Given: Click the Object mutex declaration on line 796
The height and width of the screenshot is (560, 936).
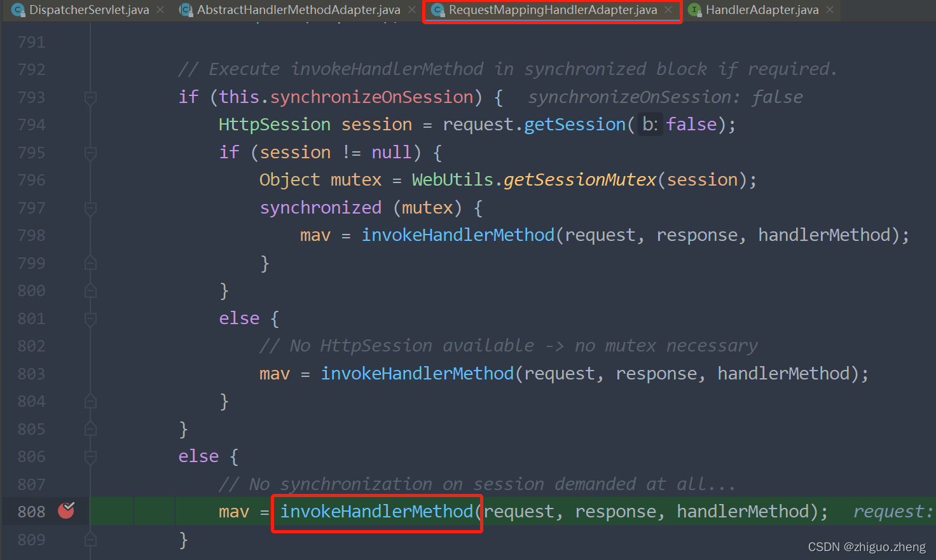Looking at the screenshot, I should [x=320, y=180].
